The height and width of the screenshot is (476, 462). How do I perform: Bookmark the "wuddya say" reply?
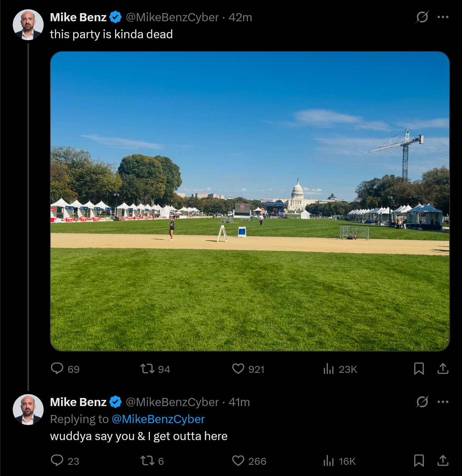(x=419, y=460)
